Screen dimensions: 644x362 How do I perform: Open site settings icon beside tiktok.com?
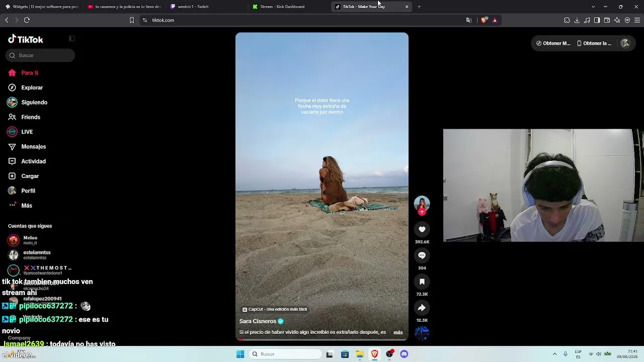click(x=145, y=20)
